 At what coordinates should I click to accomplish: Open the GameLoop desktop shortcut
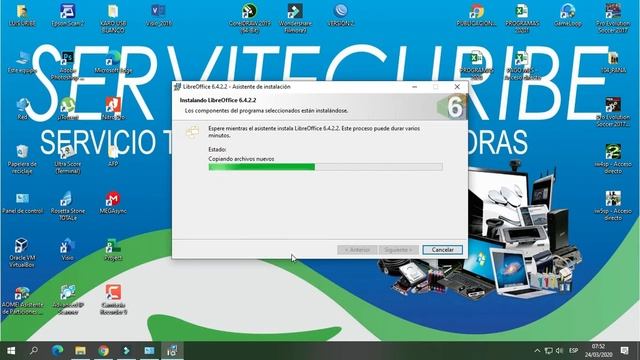[x=567, y=15]
